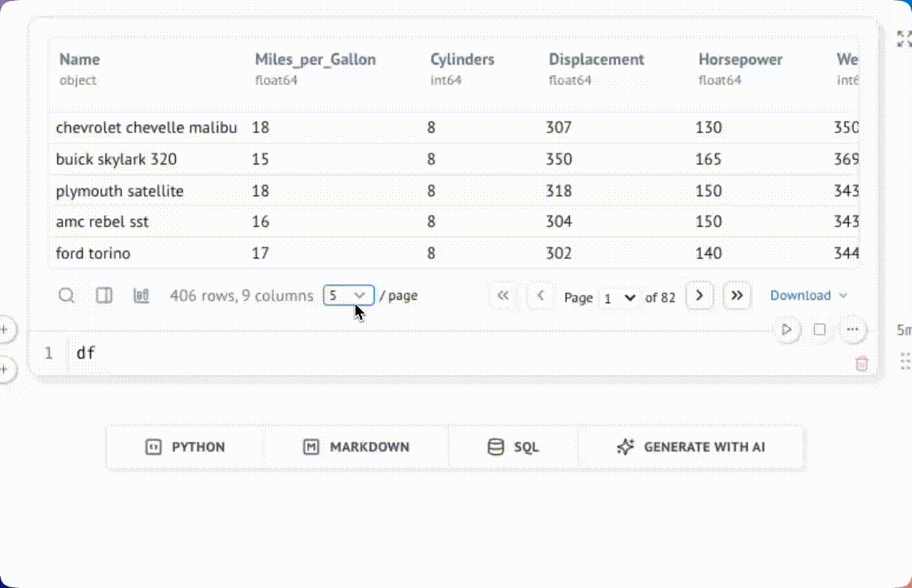Add a cell above with the plus
This screenshot has width=912, height=588.
[5, 330]
